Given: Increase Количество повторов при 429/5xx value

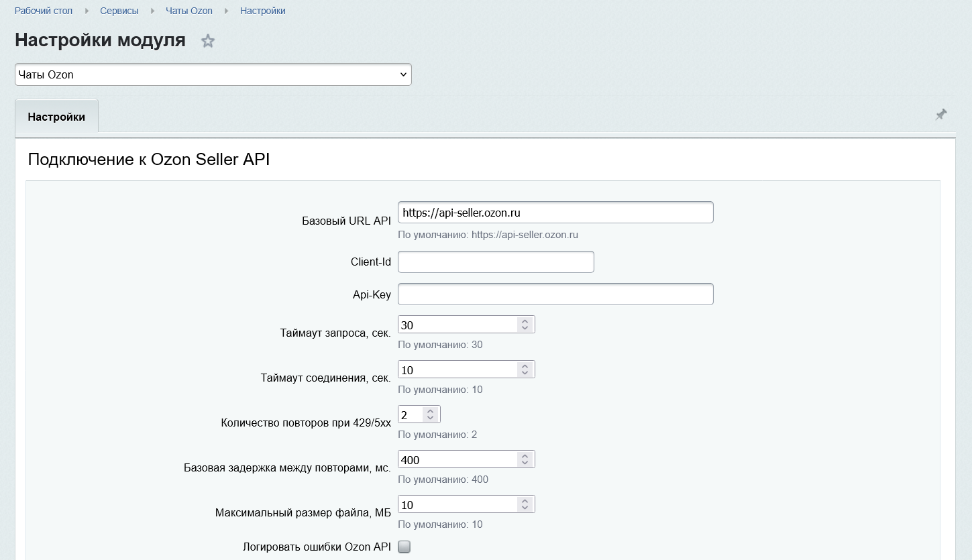Looking at the screenshot, I should [430, 411].
